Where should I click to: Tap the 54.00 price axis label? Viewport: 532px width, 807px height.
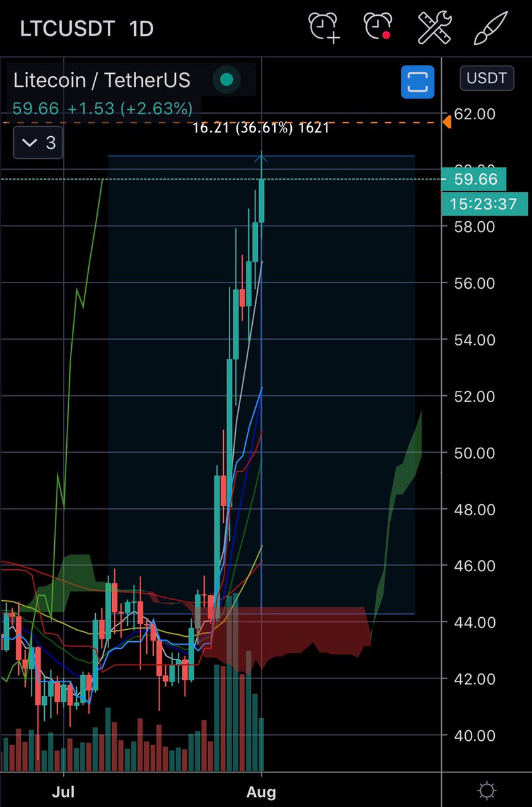pos(475,340)
